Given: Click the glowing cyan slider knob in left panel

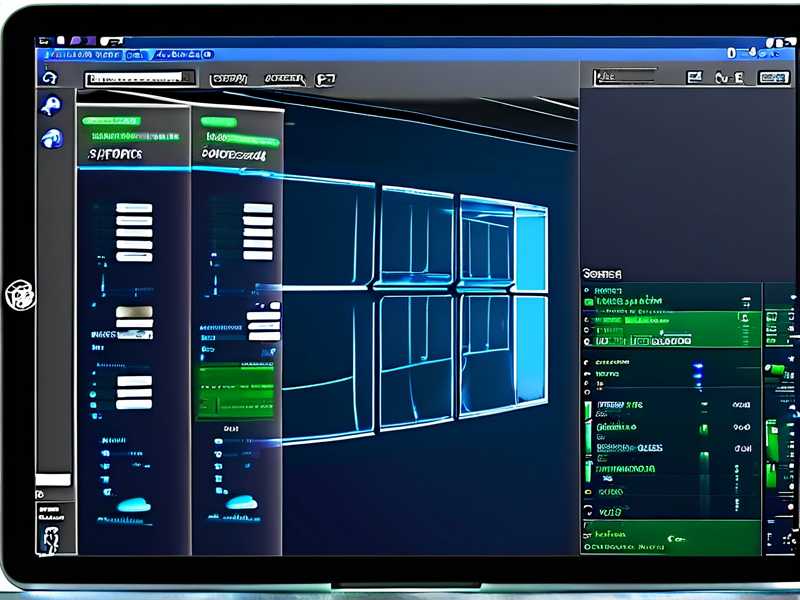Looking at the screenshot, I should (x=133, y=506).
